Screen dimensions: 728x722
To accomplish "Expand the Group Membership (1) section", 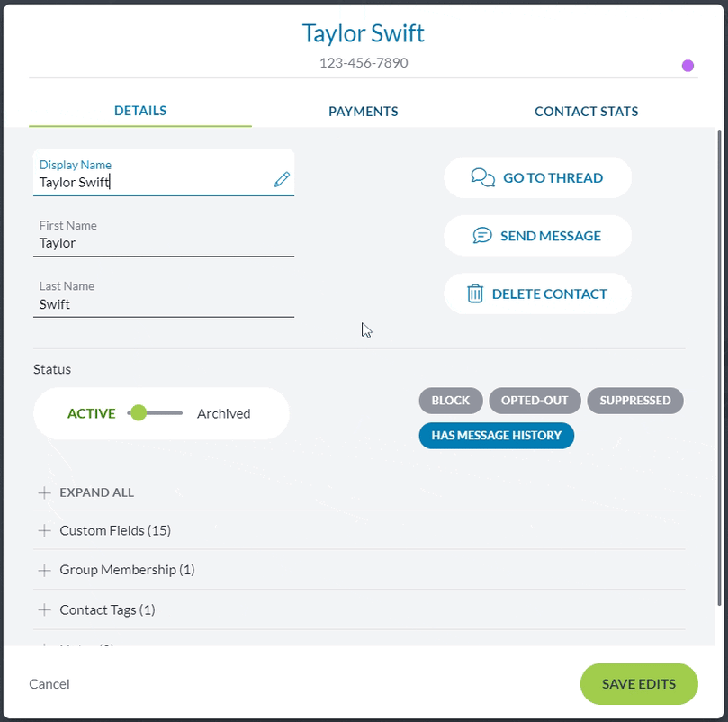I will click(359, 570).
